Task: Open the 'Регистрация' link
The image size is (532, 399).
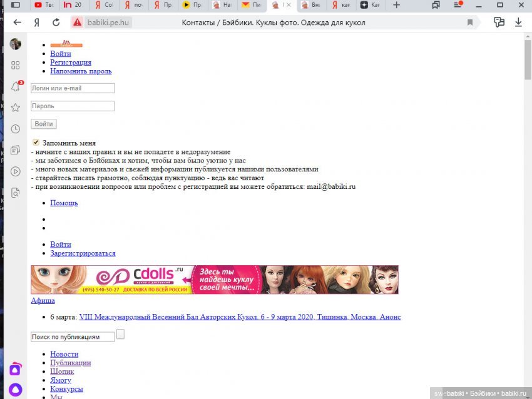Action: pyautogui.click(x=71, y=63)
